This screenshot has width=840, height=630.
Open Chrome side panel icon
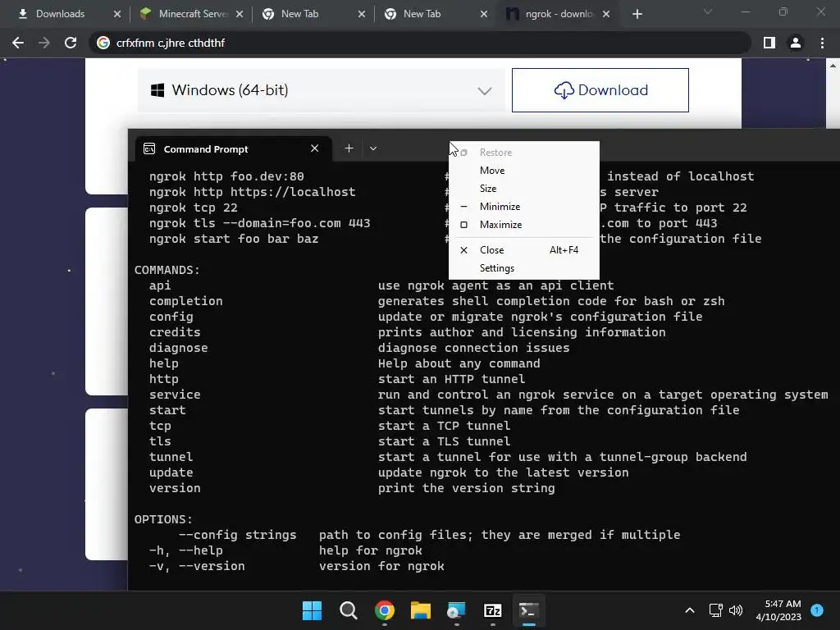click(769, 43)
